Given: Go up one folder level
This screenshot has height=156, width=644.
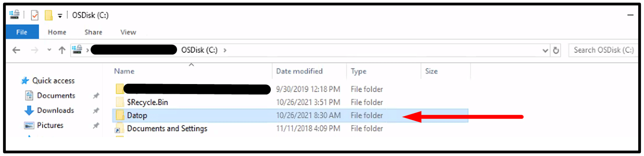Looking at the screenshot, I should coord(62,50).
